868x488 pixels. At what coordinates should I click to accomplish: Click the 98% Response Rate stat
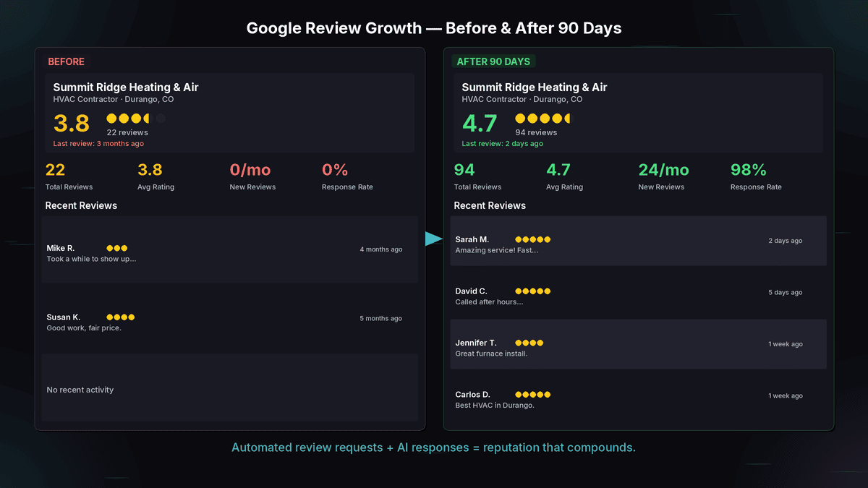point(756,176)
